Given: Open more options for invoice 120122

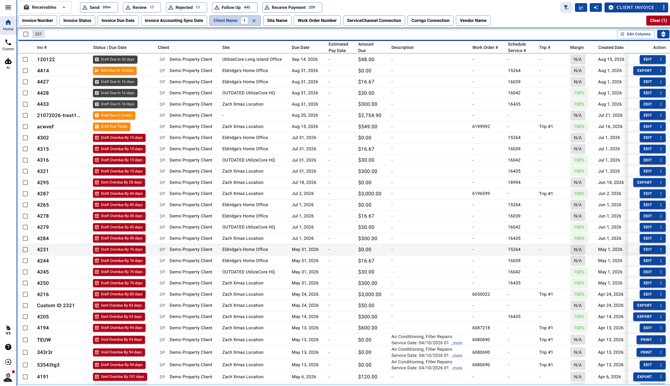Looking at the screenshot, I should [661, 59].
